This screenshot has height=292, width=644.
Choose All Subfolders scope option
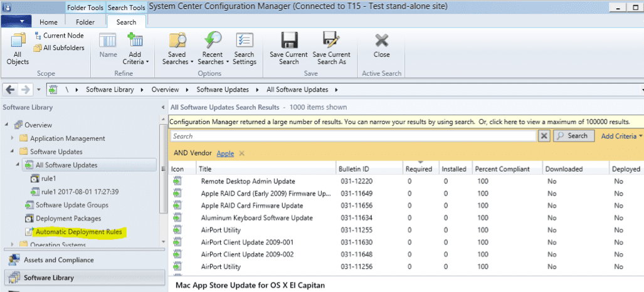(59, 48)
